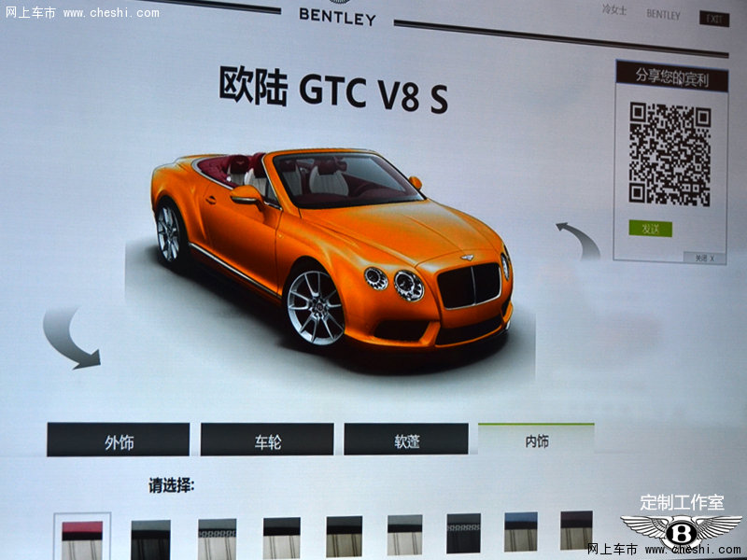Click the orange convertible car preview
This screenshot has width=747, height=560.
332,247
